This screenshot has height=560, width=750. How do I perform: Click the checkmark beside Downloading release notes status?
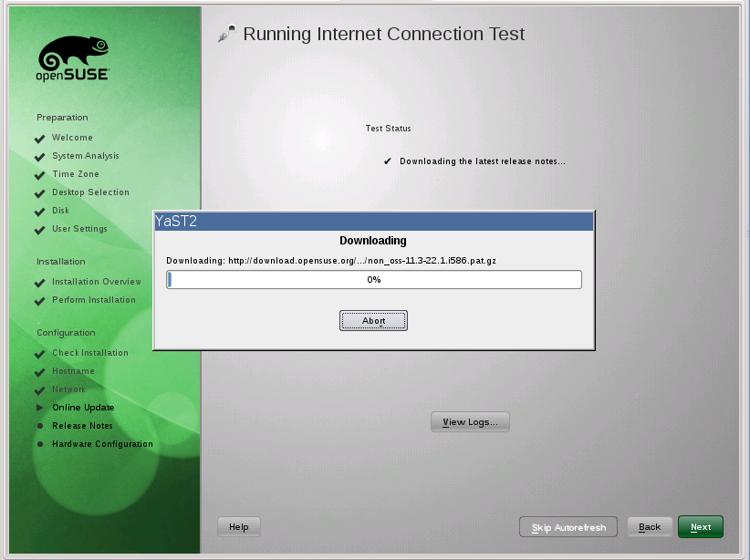point(388,161)
